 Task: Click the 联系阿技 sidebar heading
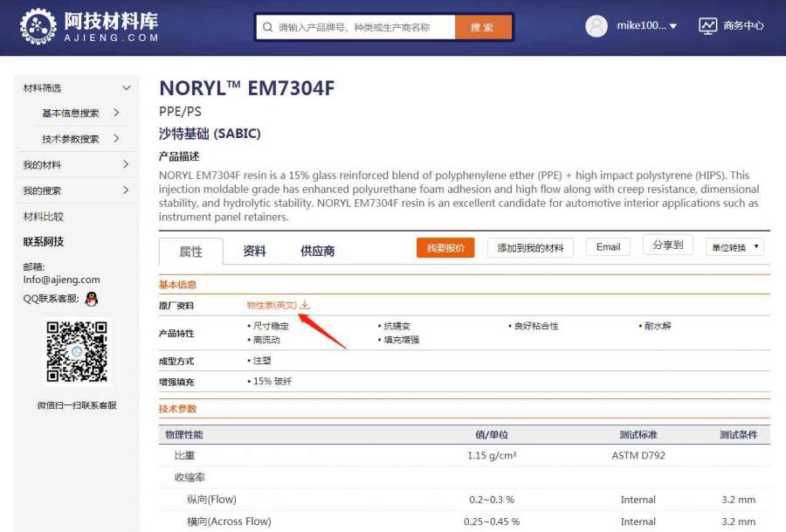[43, 242]
